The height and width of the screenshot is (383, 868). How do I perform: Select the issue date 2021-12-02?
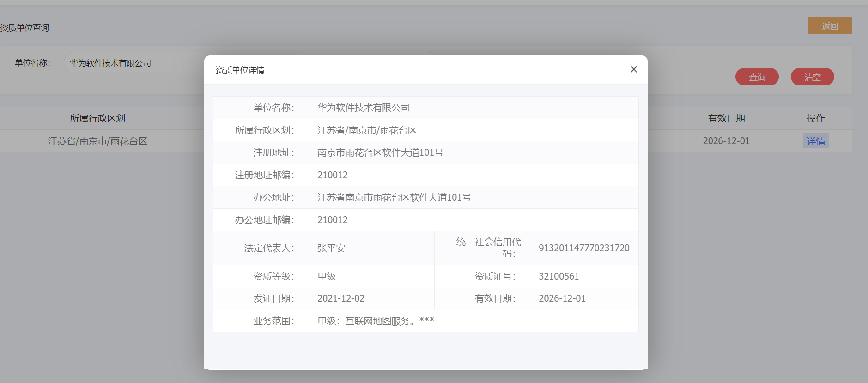tap(341, 298)
